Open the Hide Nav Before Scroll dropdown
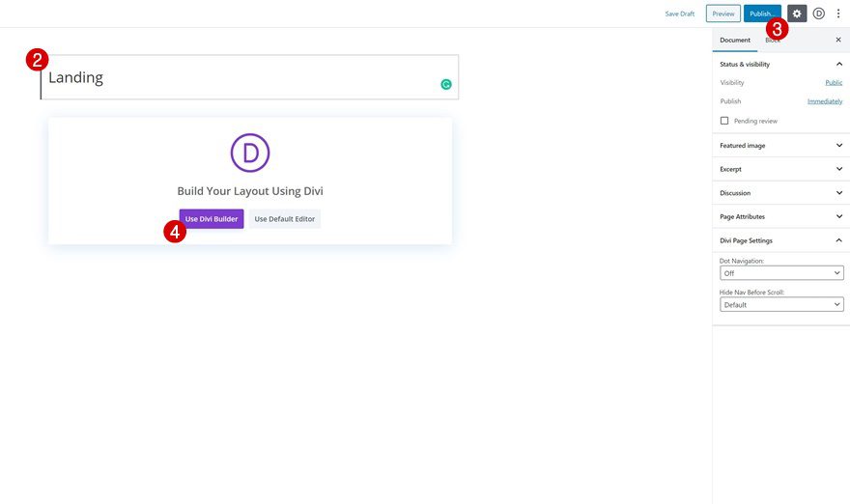Image resolution: width=850 pixels, height=504 pixels. [x=781, y=304]
